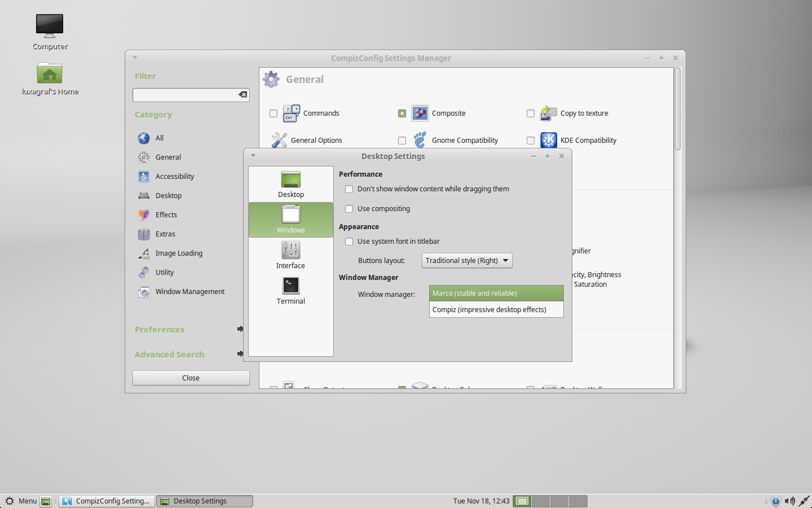Select the General category gear icon
This screenshot has width=812, height=508.
click(144, 157)
